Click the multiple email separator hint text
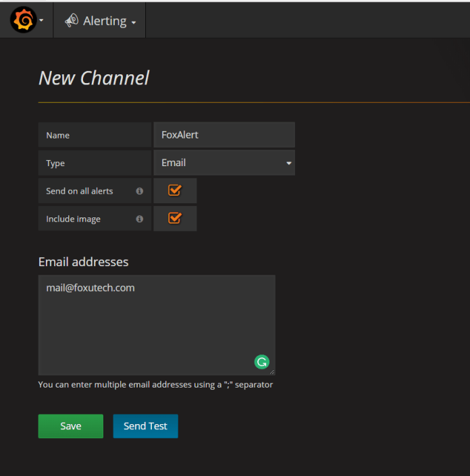 tap(155, 384)
